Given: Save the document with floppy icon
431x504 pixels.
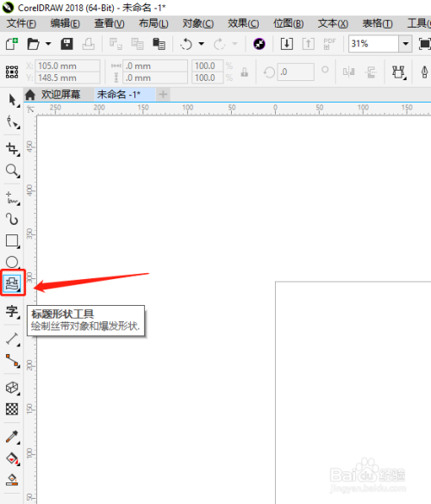Looking at the screenshot, I should (x=67, y=44).
